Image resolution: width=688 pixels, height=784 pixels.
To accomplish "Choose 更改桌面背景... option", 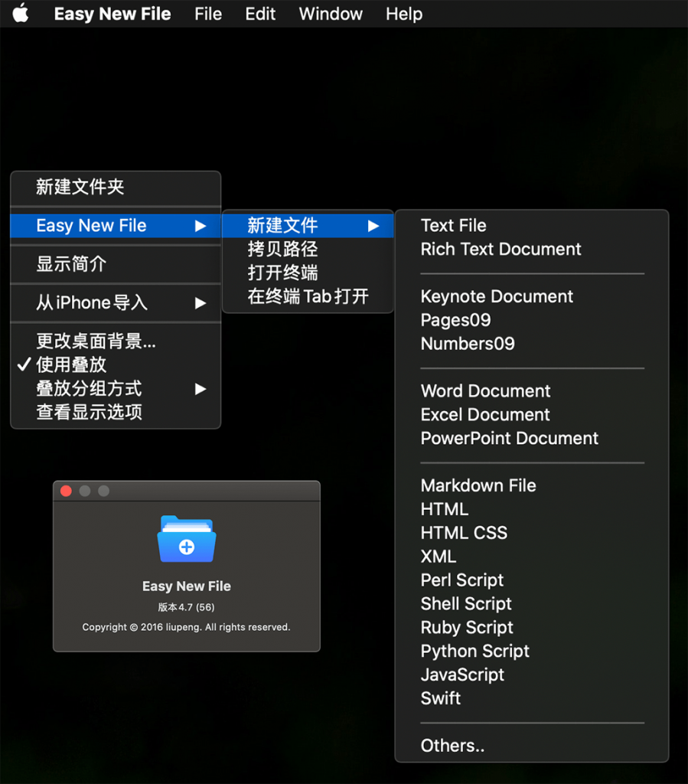I will [116, 341].
